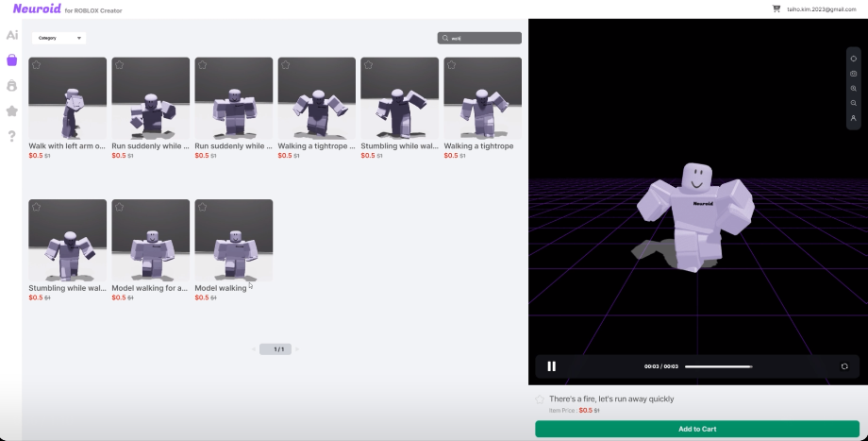Click the animation playback progress slider
Screen dimensions: 868x441
[x=718, y=366]
